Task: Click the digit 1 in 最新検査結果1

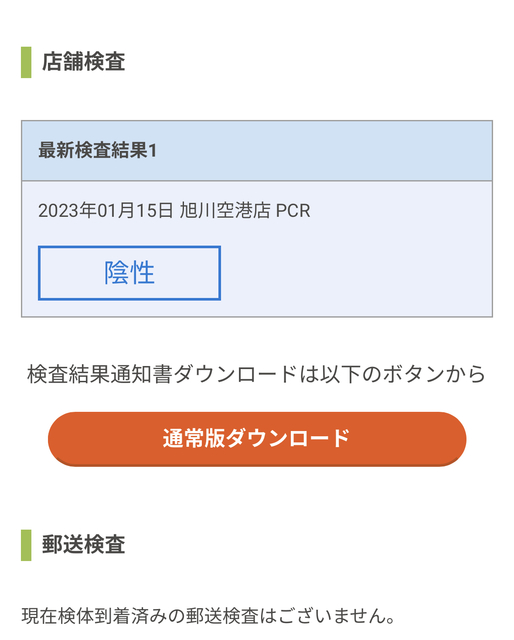Action: pyautogui.click(x=153, y=151)
